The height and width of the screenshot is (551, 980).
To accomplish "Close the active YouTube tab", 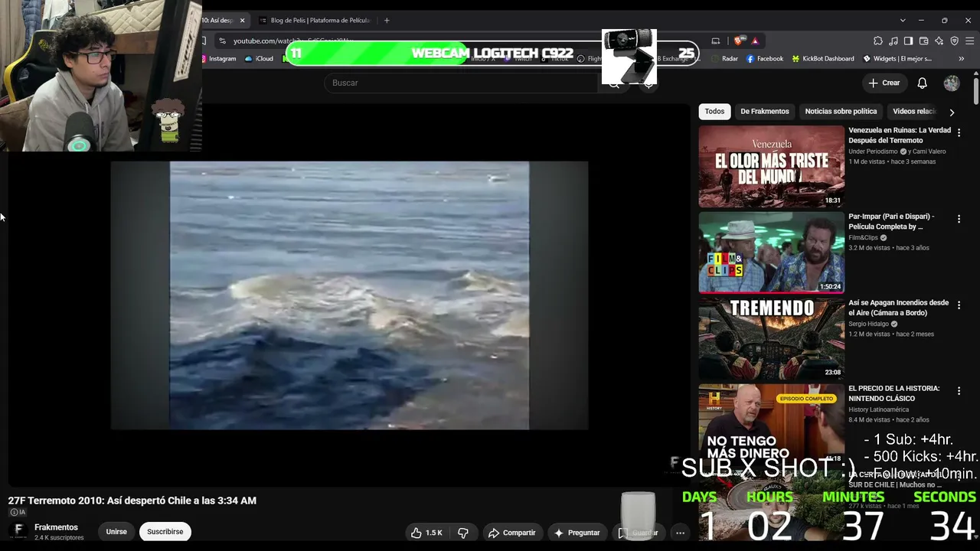I will (x=242, y=21).
